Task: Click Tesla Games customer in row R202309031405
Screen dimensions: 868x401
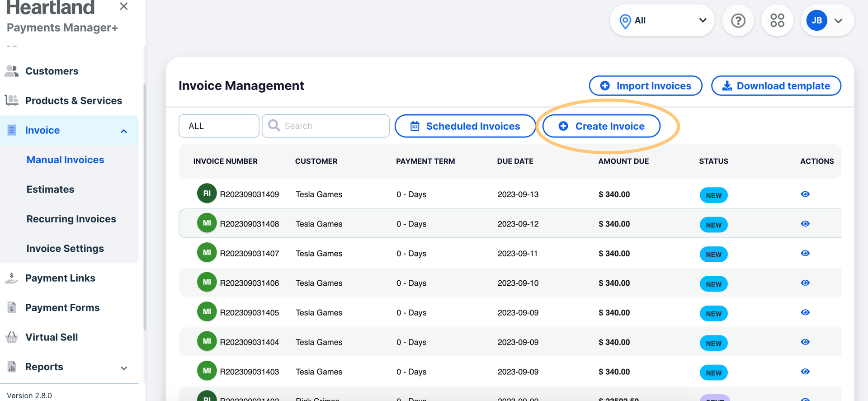Action: [319, 313]
